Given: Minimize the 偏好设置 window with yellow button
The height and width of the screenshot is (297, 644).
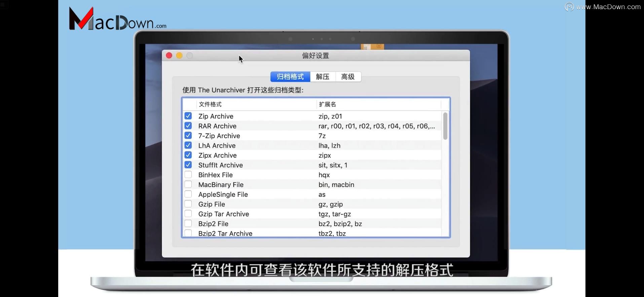Looking at the screenshot, I should [179, 56].
